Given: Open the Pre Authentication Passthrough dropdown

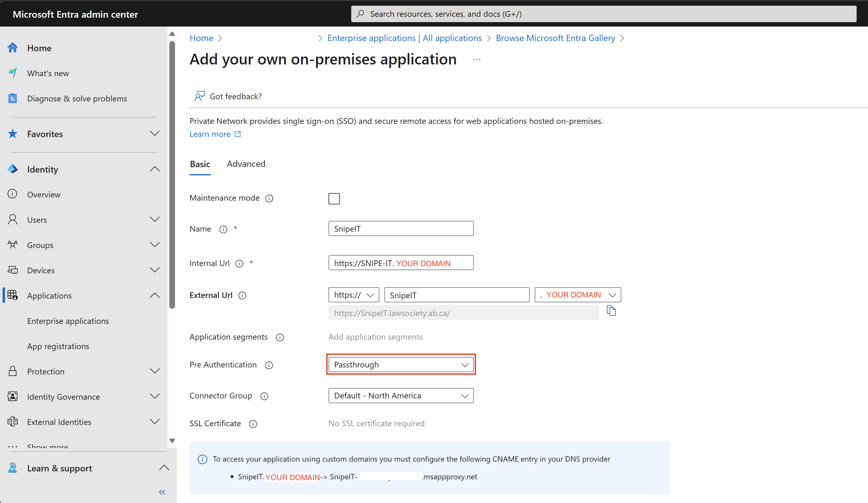Looking at the screenshot, I should (401, 365).
